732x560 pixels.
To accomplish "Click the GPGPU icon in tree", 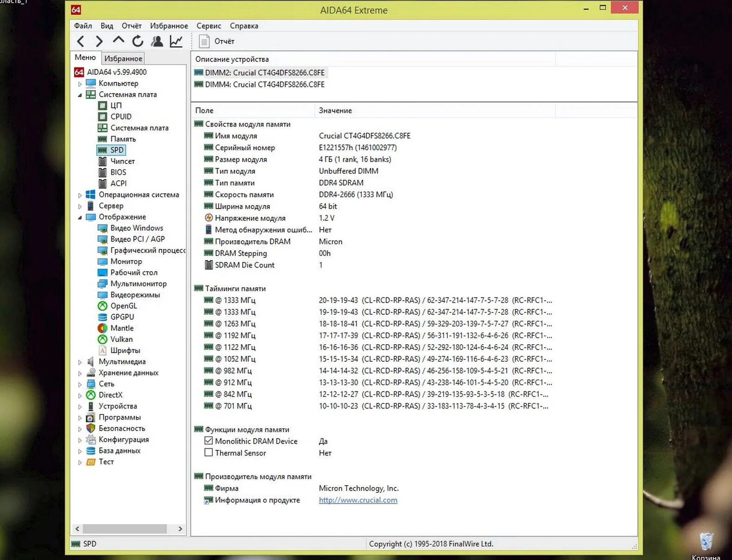I will 103,317.
